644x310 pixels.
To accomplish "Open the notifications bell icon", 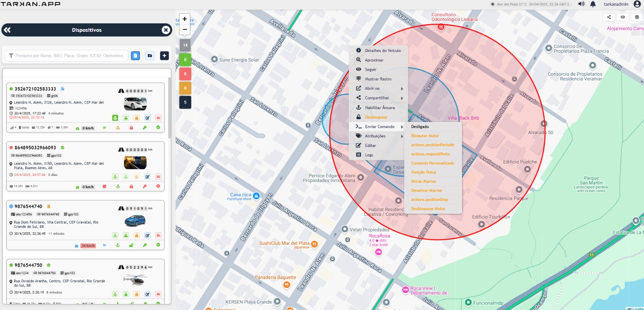I will (x=593, y=4).
